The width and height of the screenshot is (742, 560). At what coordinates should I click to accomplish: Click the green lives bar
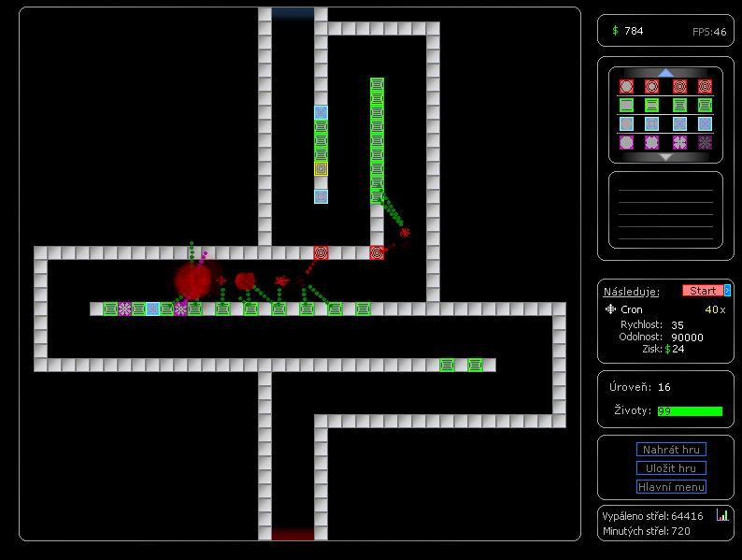pos(690,411)
